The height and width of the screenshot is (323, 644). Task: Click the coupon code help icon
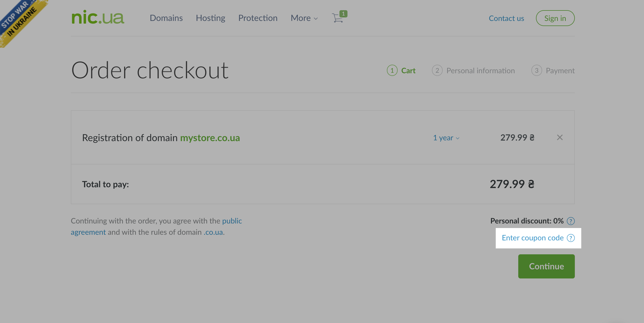[571, 238]
